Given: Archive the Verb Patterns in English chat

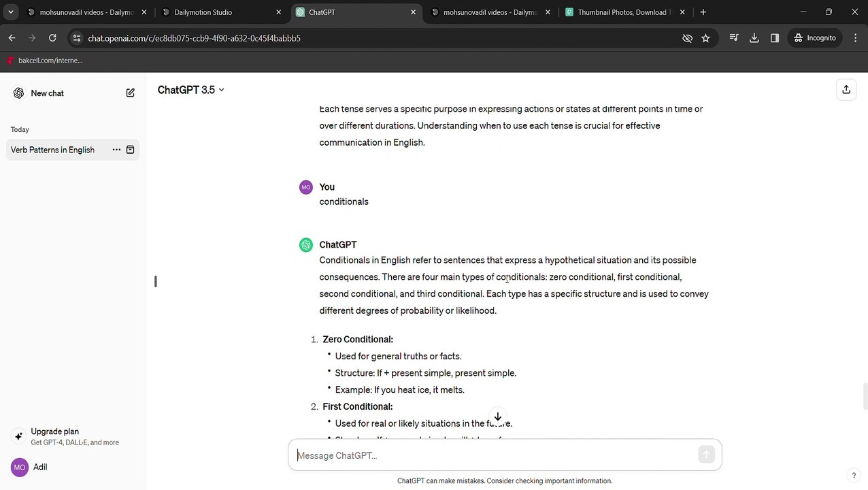Looking at the screenshot, I should [x=130, y=150].
